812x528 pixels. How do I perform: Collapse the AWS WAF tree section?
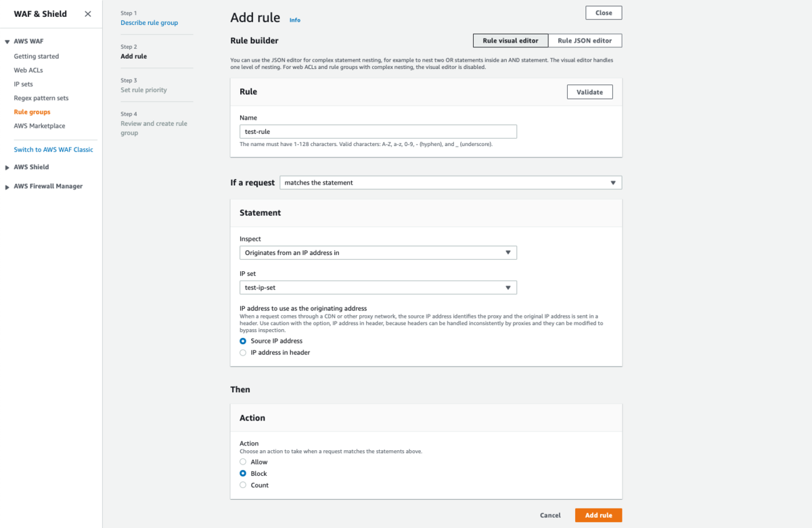pos(7,42)
